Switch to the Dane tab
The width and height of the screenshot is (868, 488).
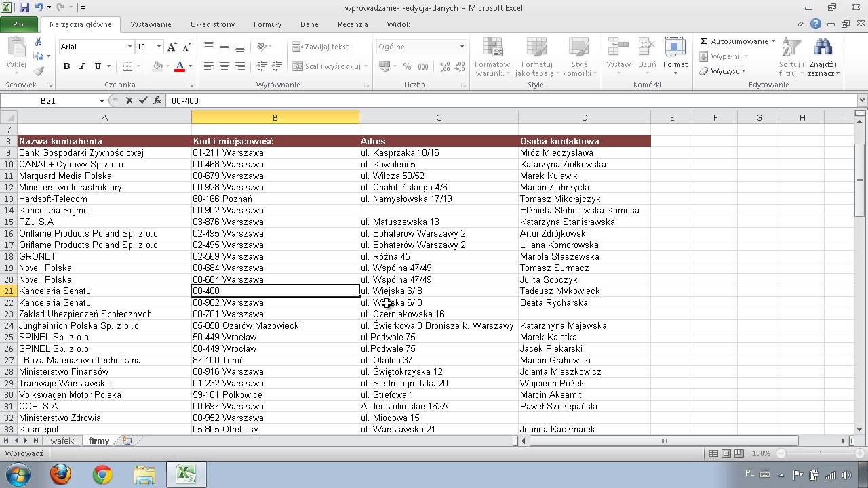309,24
